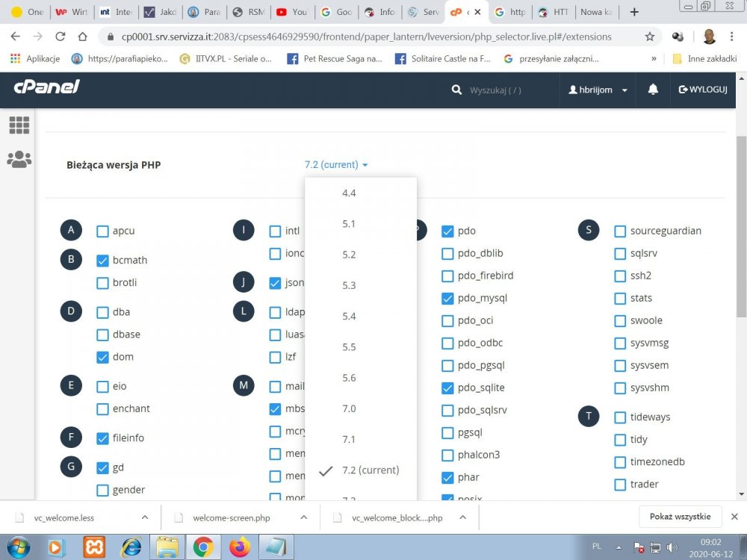This screenshot has width=747, height=560.
Task: Collapse the 7.2 (current) PHP version dropdown
Action: tap(336, 165)
